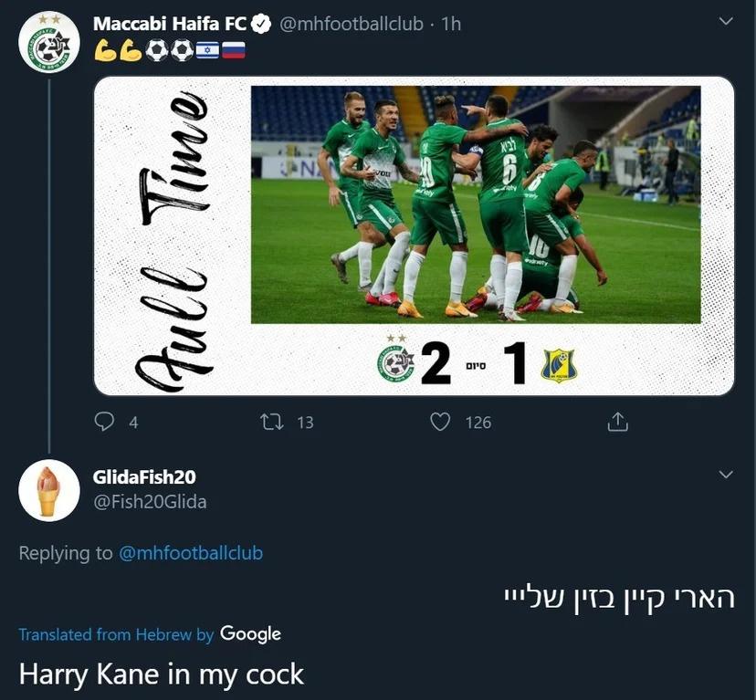This screenshot has width=756, height=700.
Task: Expand the GlidaFish20 reply options chevron
Action: tap(726, 475)
